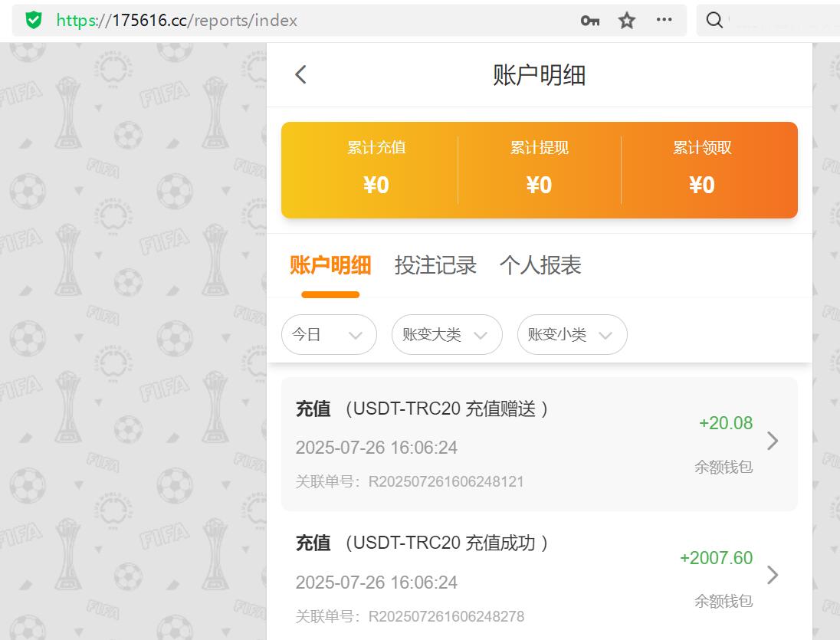The width and height of the screenshot is (840, 640).
Task: Open details arrow for the +20.08 record
Action: [x=773, y=441]
